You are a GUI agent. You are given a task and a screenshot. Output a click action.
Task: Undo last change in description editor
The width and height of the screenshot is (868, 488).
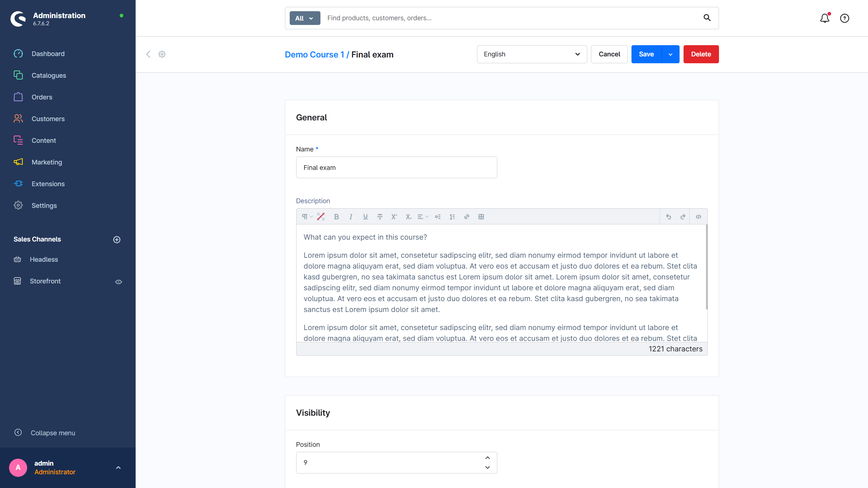tap(668, 217)
